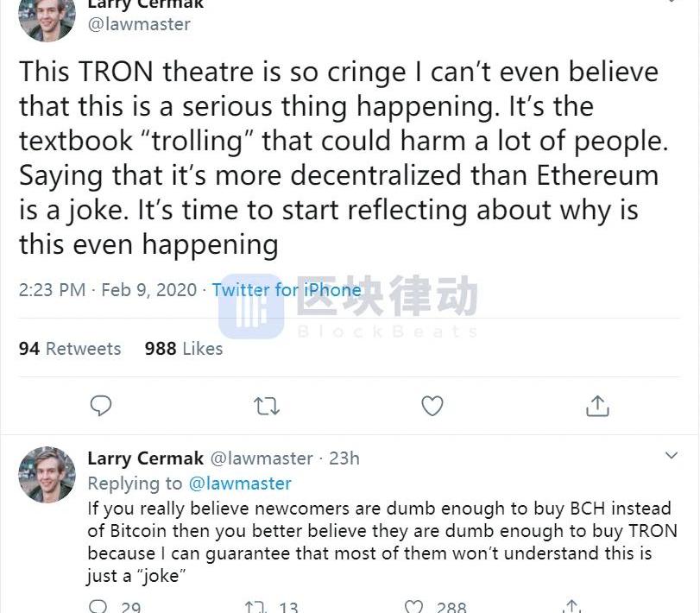
Task: Like the main tweet with heart icon
Action: click(432, 406)
